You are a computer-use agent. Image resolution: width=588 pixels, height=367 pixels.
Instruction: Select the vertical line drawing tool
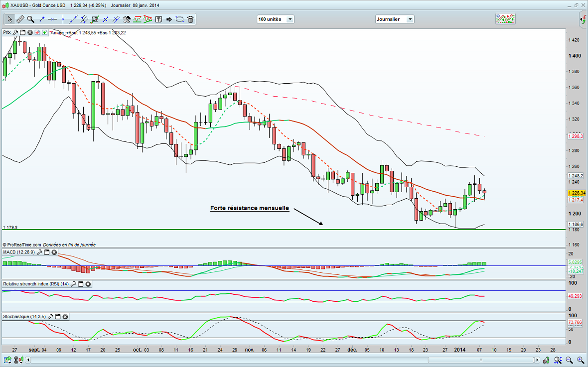[63, 19]
